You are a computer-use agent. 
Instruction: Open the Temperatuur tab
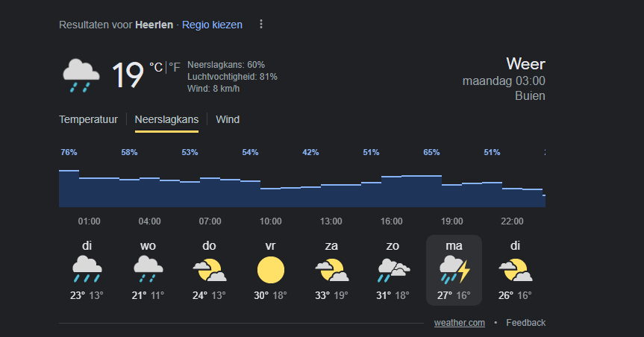pyautogui.click(x=88, y=119)
